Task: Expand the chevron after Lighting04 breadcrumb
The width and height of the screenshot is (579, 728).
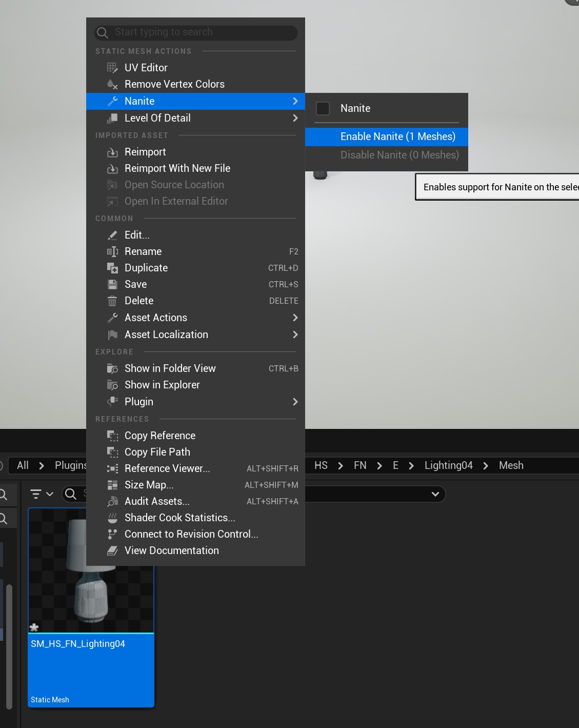Action: 486,466
